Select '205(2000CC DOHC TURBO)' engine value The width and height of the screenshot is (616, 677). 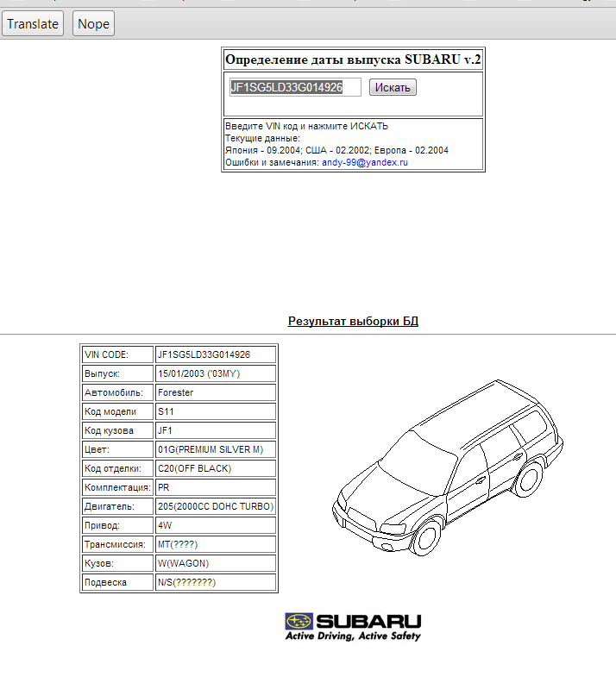point(216,506)
